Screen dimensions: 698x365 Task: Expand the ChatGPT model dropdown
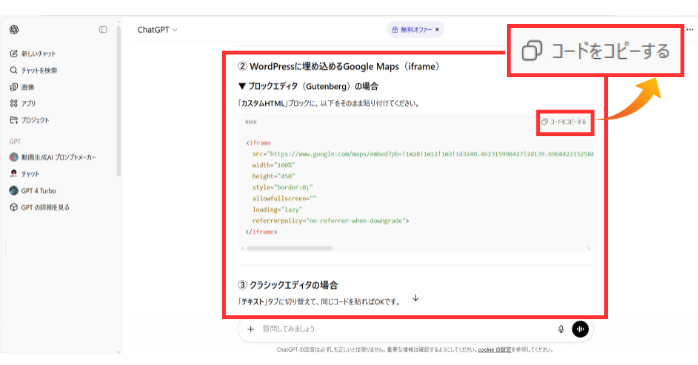point(157,30)
